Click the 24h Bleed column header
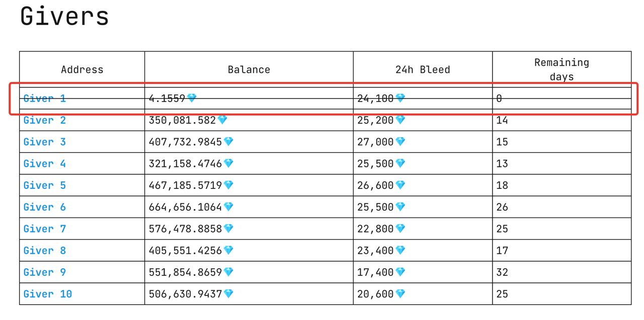 tap(423, 70)
